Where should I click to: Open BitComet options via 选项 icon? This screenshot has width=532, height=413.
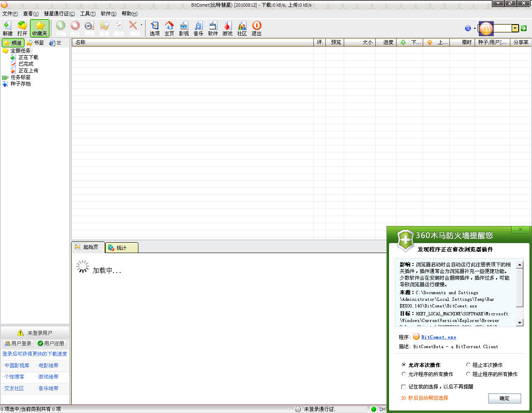tap(154, 28)
